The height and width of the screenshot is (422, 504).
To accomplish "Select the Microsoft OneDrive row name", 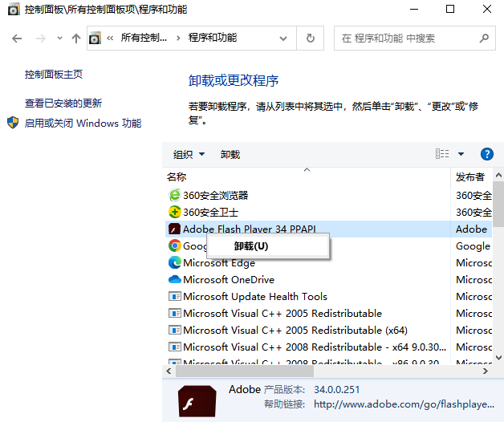I will tap(229, 280).
